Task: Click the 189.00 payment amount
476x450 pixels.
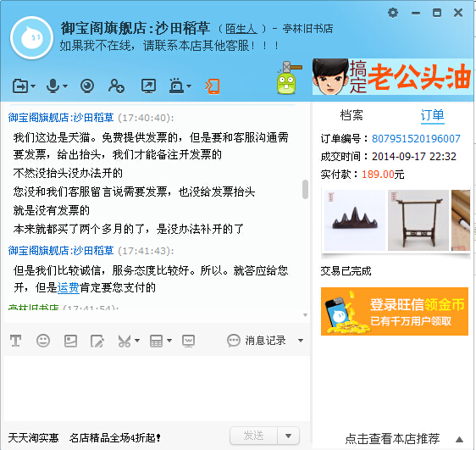Action: (x=378, y=175)
